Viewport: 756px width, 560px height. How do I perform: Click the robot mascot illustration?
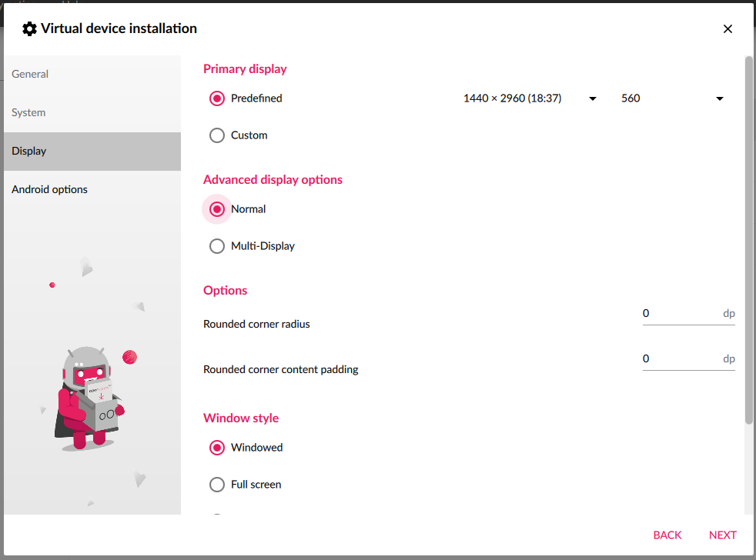[x=90, y=397]
